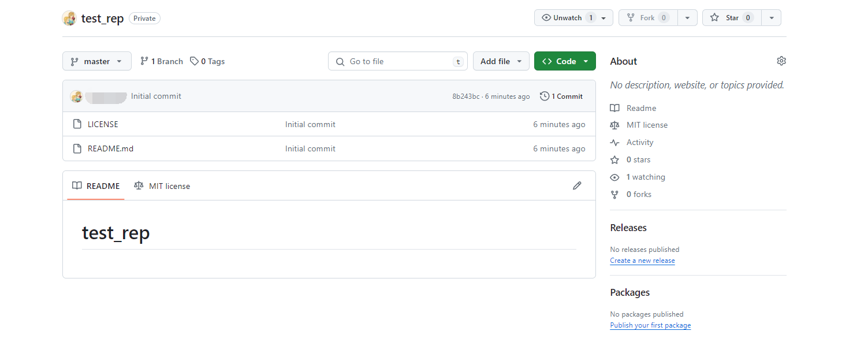
Task: Select the README tab
Action: [x=96, y=186]
